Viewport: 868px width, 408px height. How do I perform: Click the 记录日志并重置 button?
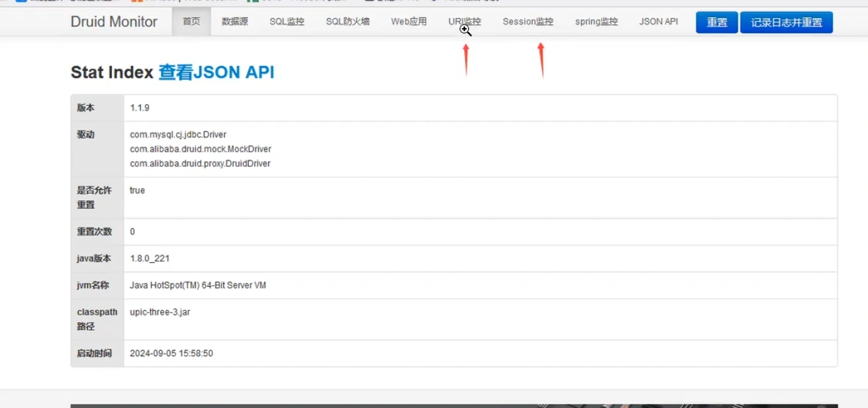[x=786, y=23]
